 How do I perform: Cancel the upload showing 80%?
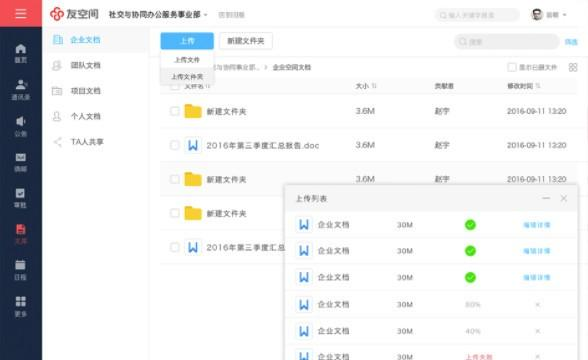[538, 304]
